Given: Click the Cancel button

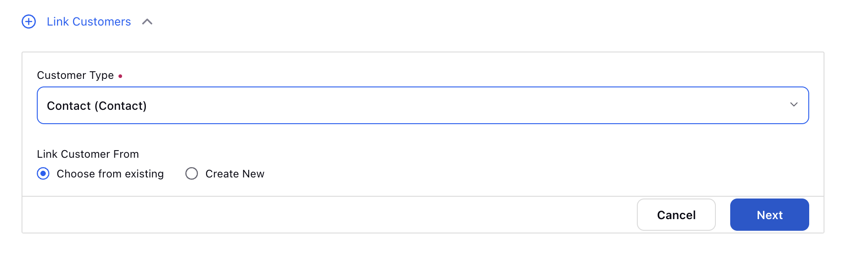Looking at the screenshot, I should point(676,215).
